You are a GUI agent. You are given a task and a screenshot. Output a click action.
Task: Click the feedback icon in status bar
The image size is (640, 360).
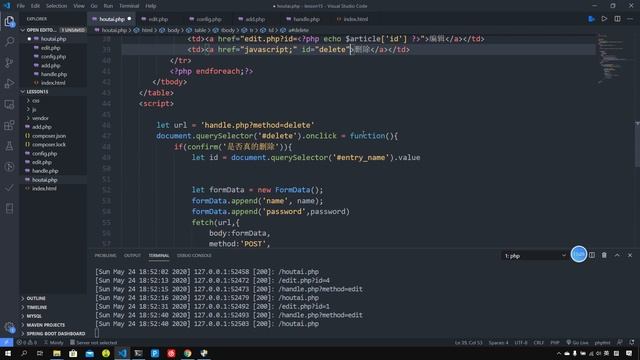[x=620, y=342]
